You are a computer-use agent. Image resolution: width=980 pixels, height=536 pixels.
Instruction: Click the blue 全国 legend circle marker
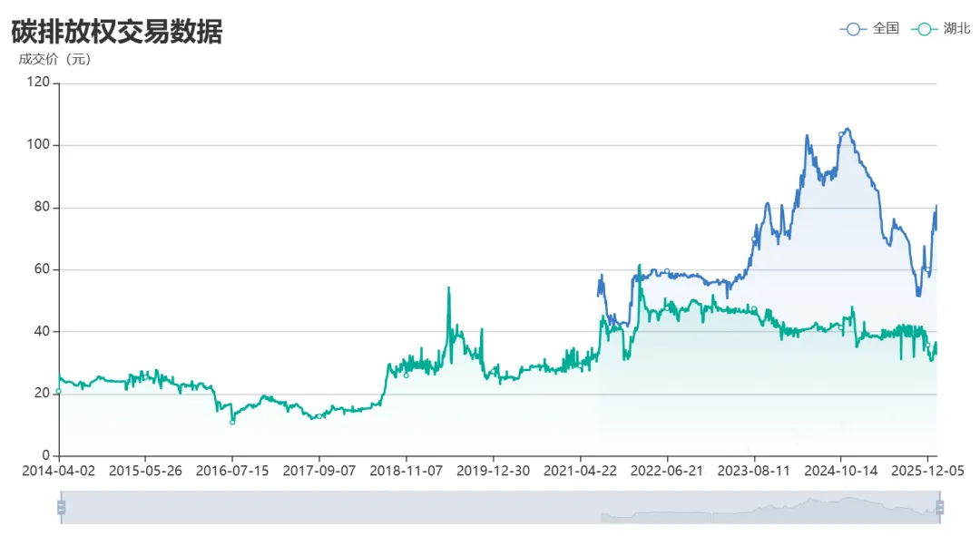click(x=853, y=29)
